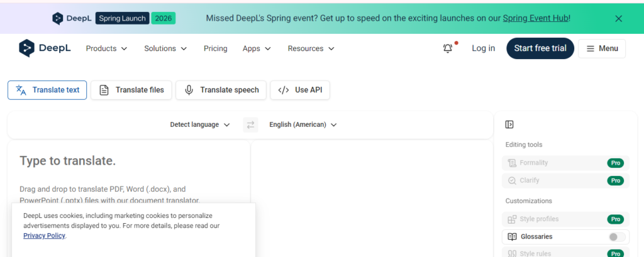This screenshot has height=257, width=644.
Task: Select the Translate text tab
Action: click(47, 90)
